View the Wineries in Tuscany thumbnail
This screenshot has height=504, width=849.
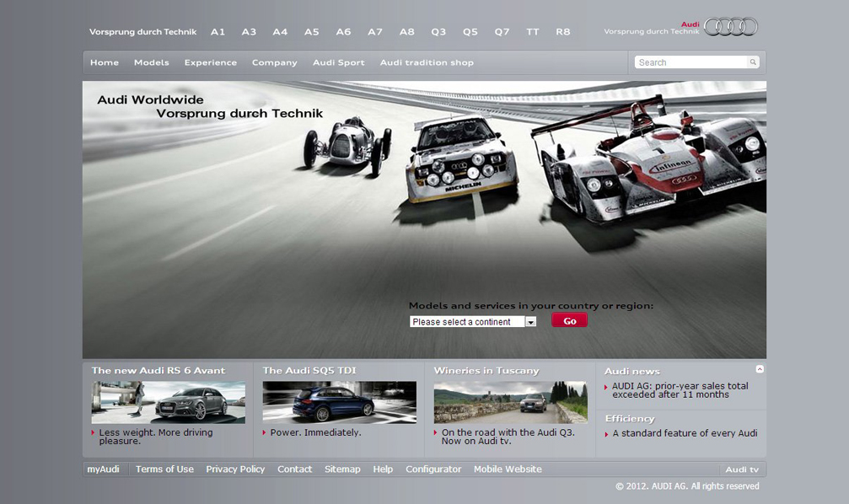coord(510,402)
